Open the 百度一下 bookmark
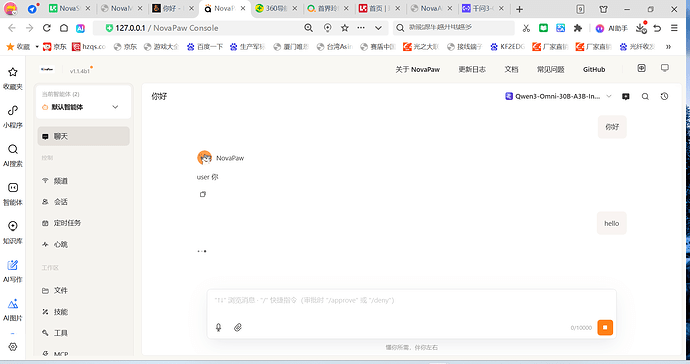The image size is (690, 364). click(205, 47)
